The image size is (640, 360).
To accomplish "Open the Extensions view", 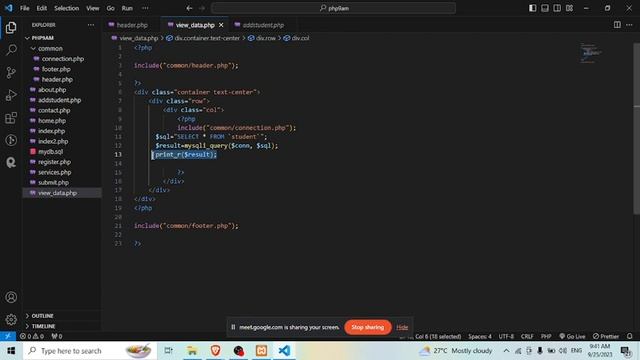I will pos(11,118).
